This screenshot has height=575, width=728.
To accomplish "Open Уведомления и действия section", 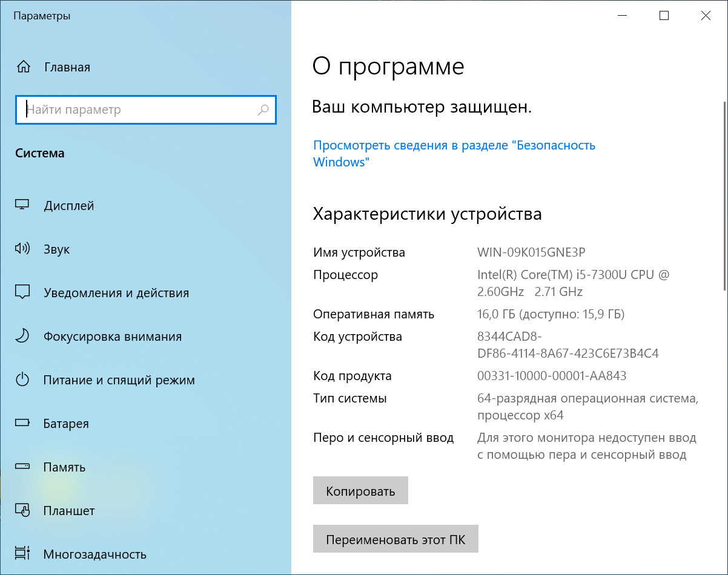I will coord(116,293).
